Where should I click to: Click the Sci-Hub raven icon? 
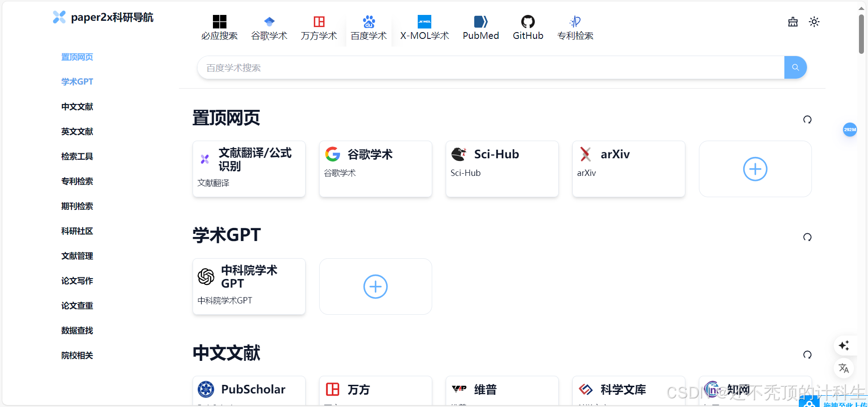pos(459,154)
